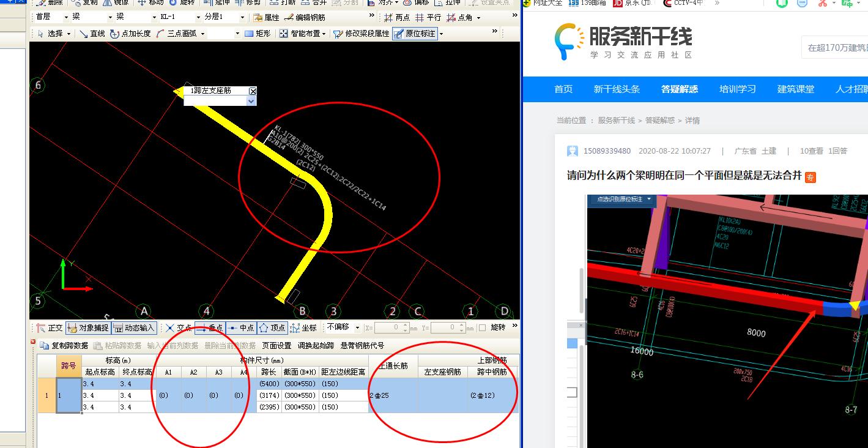Open the question's beam screenshot image

click(727, 321)
